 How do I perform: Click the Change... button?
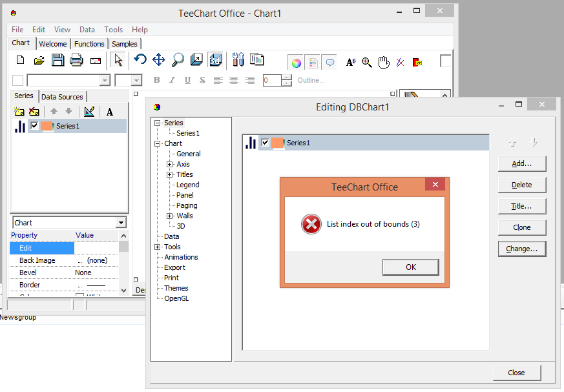[522, 249]
